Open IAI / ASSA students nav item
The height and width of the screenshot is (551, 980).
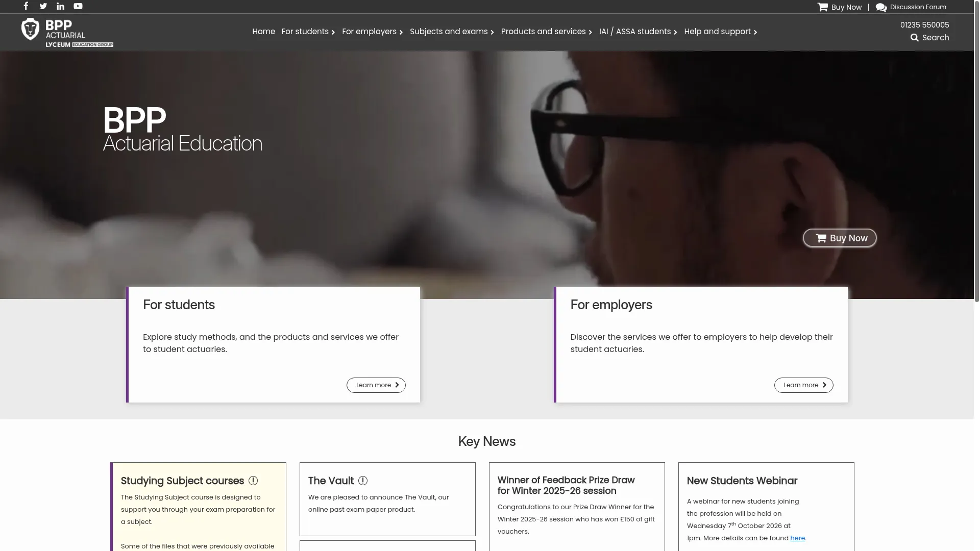click(635, 32)
